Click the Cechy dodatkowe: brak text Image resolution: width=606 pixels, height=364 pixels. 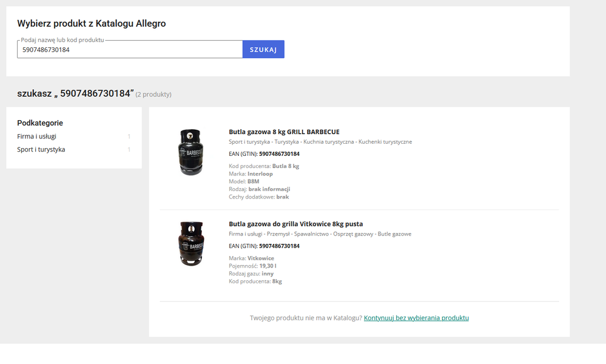(259, 197)
